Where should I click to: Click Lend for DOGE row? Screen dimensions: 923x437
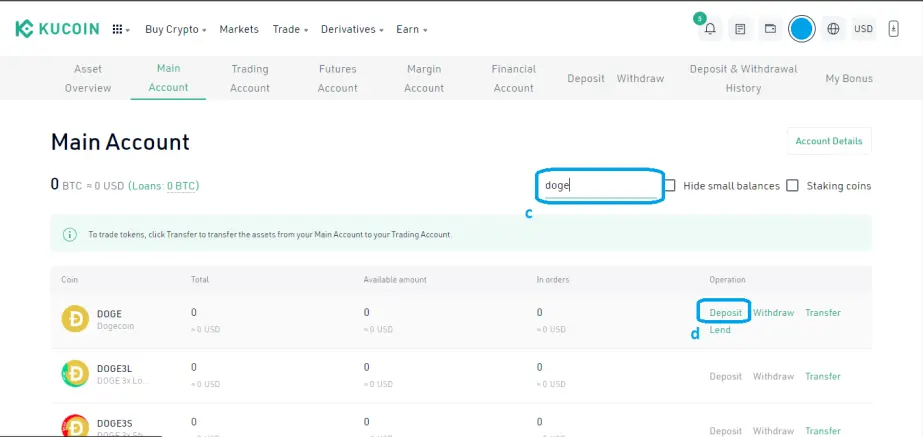tap(720, 330)
